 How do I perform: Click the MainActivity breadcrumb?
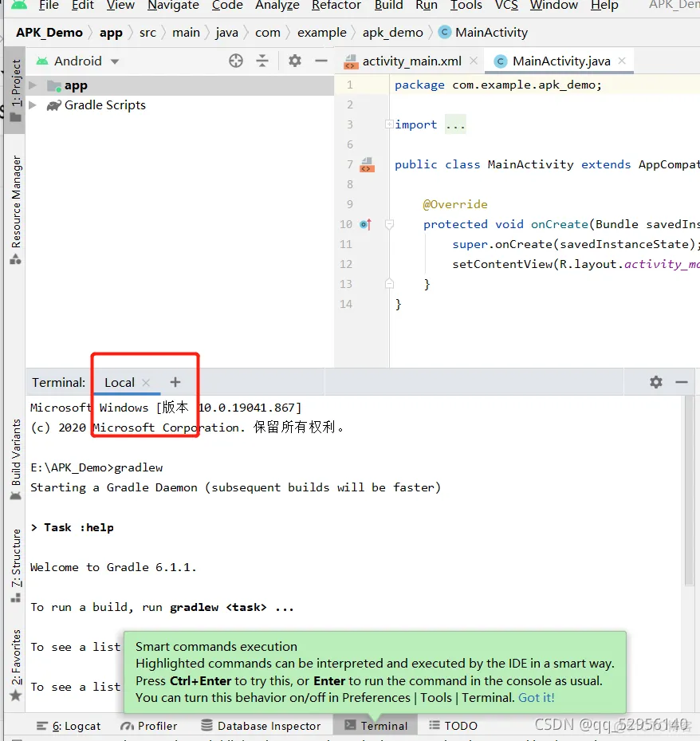[x=482, y=33]
